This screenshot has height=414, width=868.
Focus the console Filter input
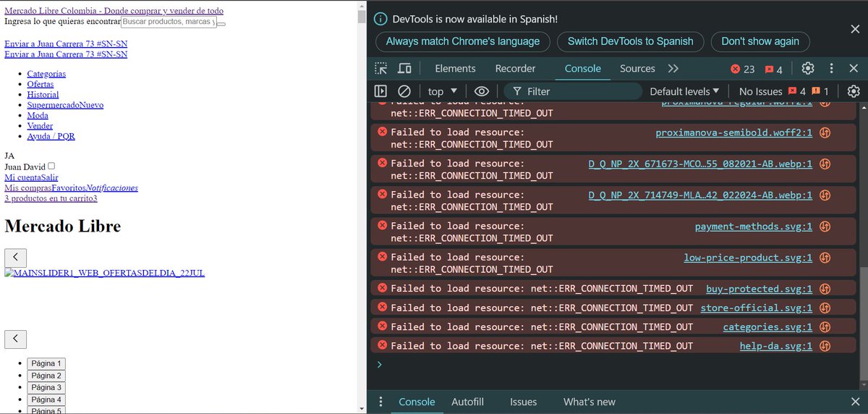pos(573,91)
